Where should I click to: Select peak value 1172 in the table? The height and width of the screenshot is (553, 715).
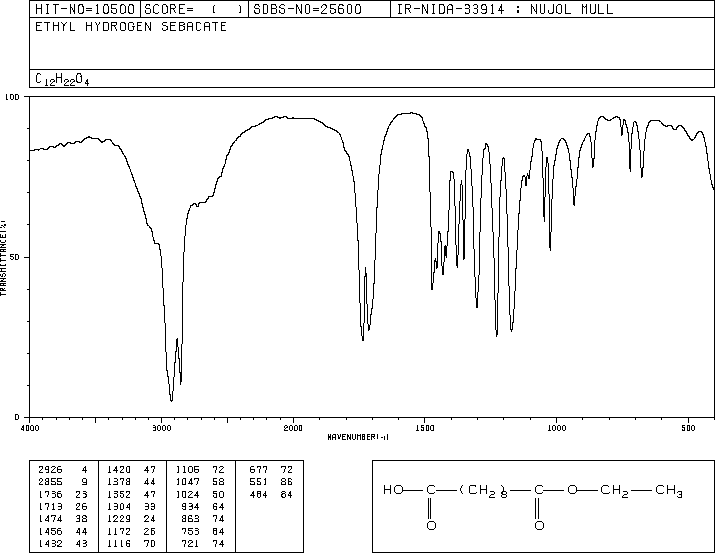119,532
